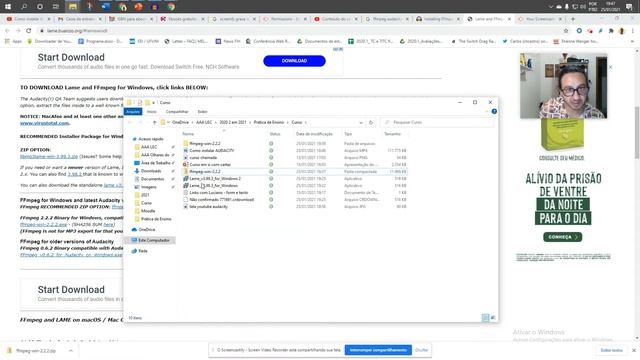This screenshot has height=360, width=640.
Task: Expand the Explorer ribbon chevron
Action: point(487,111)
